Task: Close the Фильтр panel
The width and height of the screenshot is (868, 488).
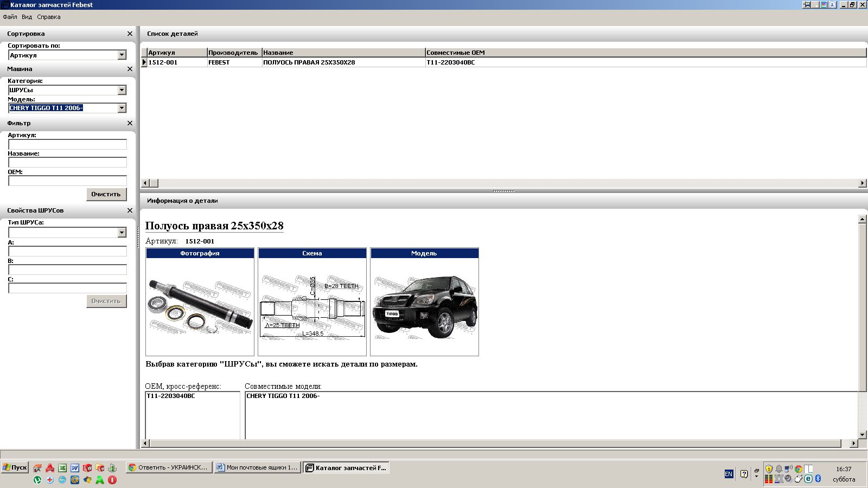Action: 130,123
